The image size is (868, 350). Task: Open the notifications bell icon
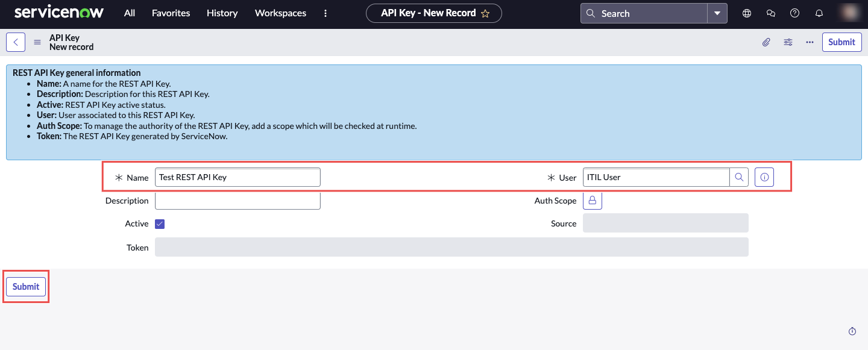coord(819,13)
